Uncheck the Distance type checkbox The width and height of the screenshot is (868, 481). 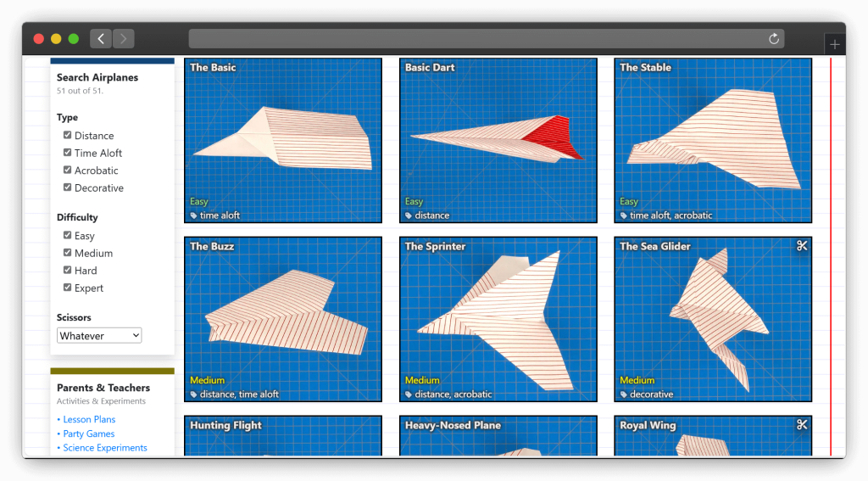tap(68, 135)
